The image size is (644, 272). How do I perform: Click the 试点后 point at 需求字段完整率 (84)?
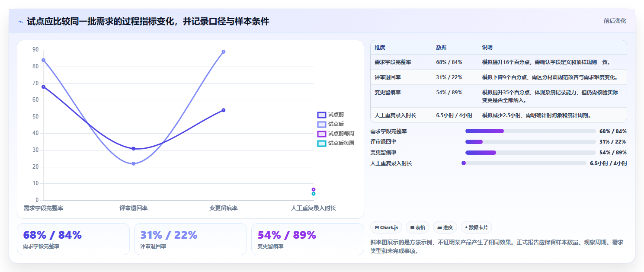click(43, 60)
